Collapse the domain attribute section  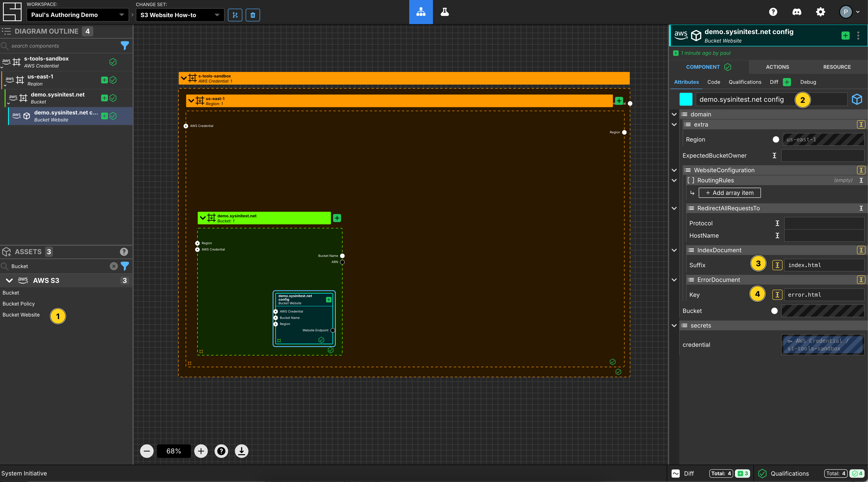point(674,114)
